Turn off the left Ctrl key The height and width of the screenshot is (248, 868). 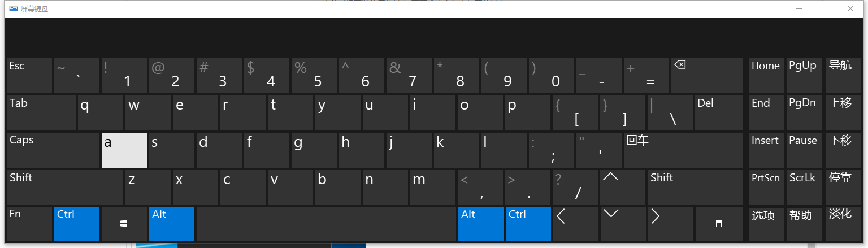tap(77, 224)
